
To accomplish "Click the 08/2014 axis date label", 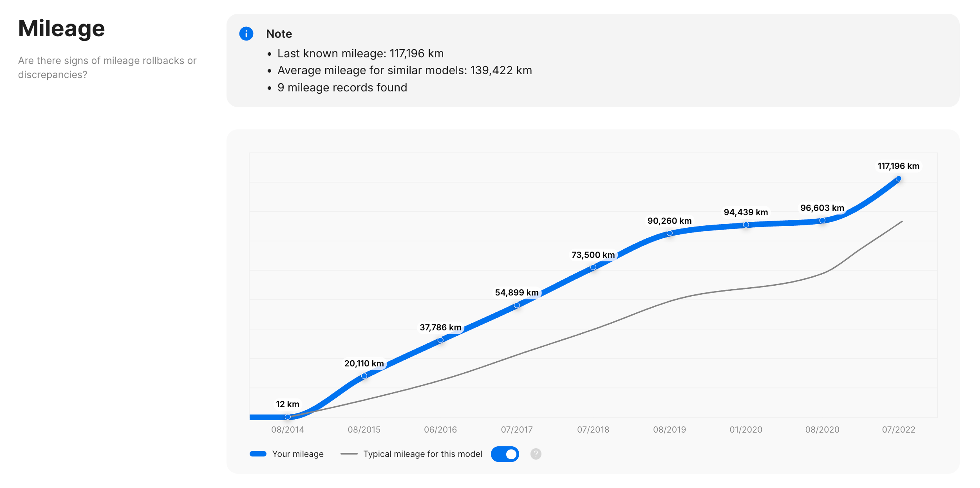I will pyautogui.click(x=288, y=430).
